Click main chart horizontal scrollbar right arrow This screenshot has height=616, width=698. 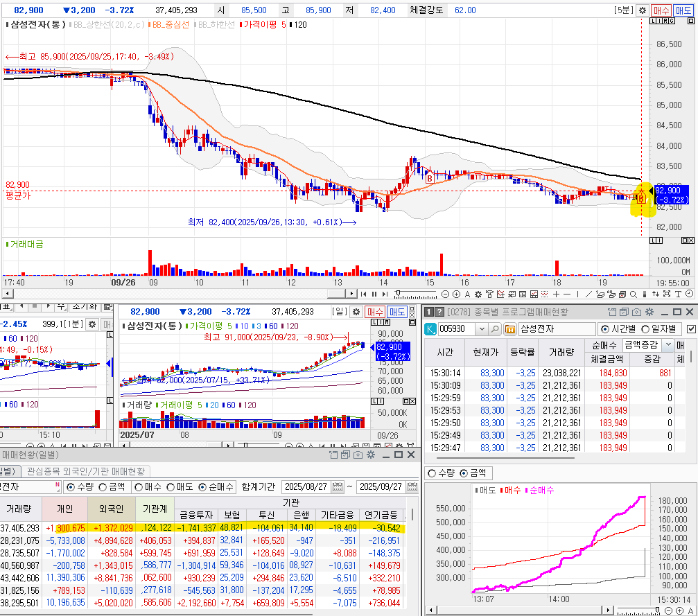point(351,294)
